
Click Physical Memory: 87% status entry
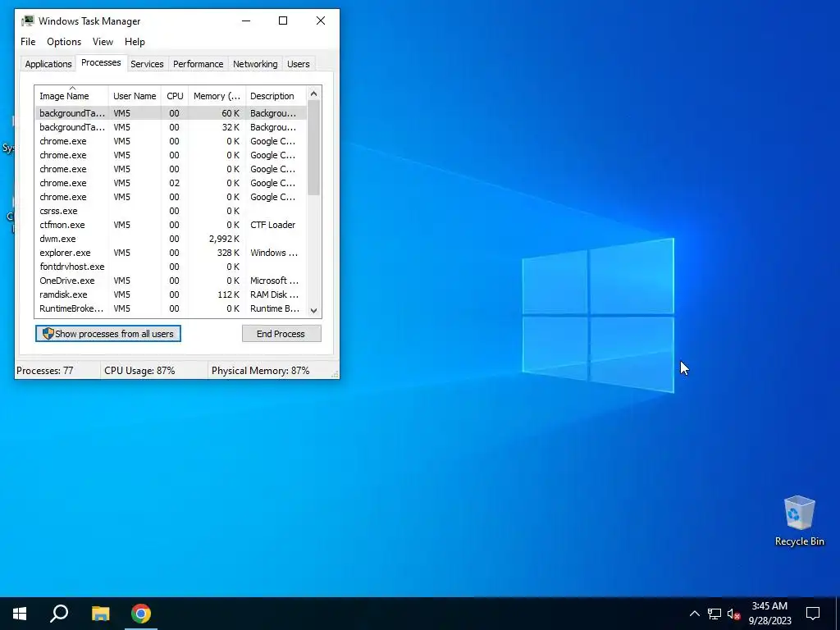[x=260, y=371]
